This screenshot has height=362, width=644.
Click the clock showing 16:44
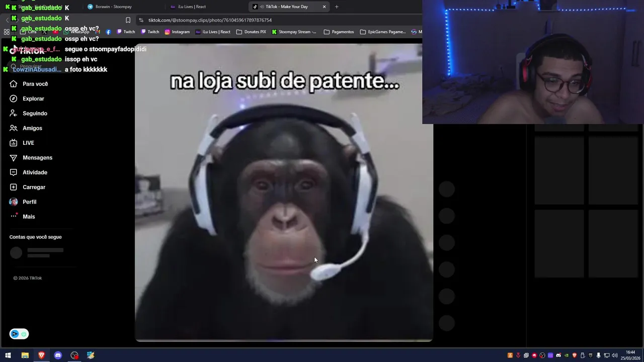[630, 352]
